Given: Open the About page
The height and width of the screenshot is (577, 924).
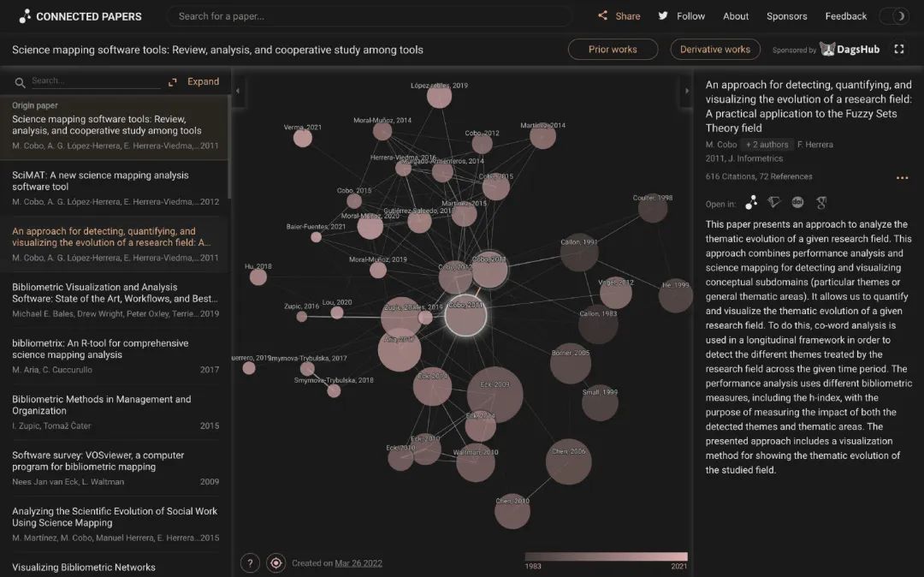Looking at the screenshot, I should [x=736, y=16].
